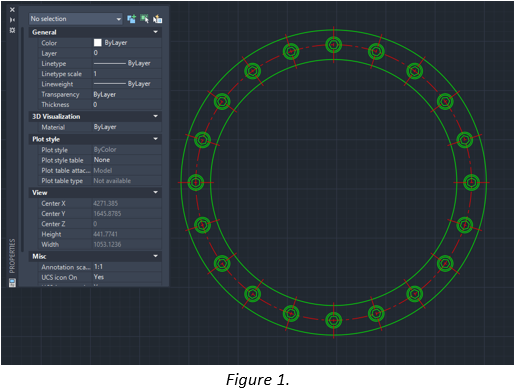Select the leftmost bolt hole on flange
Viewport: 514px width, 389px height.
point(196,182)
